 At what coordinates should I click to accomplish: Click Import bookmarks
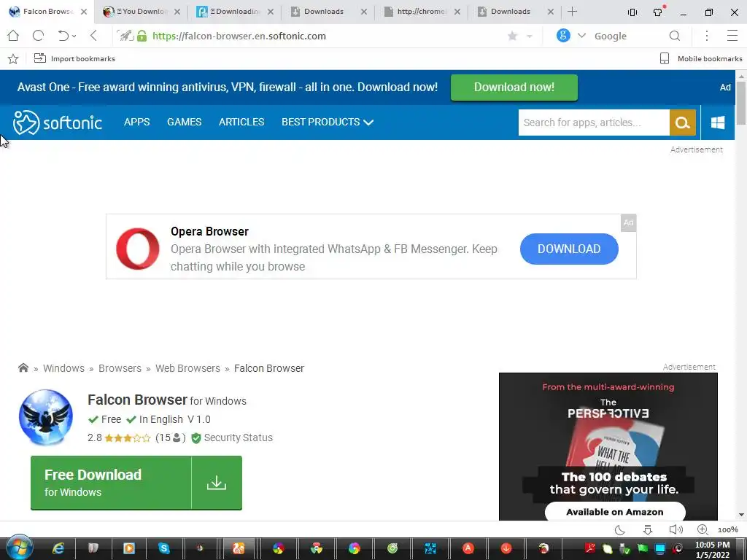point(75,58)
